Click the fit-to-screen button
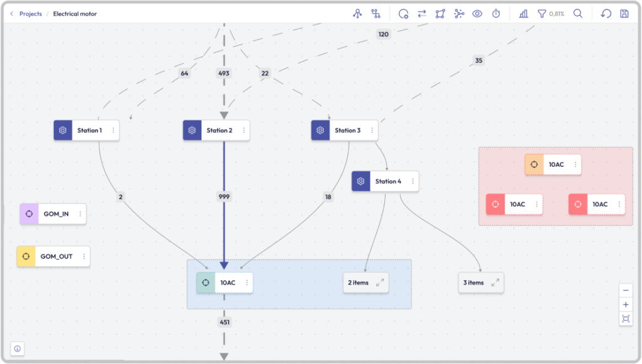The height and width of the screenshot is (364, 642). 625,319
